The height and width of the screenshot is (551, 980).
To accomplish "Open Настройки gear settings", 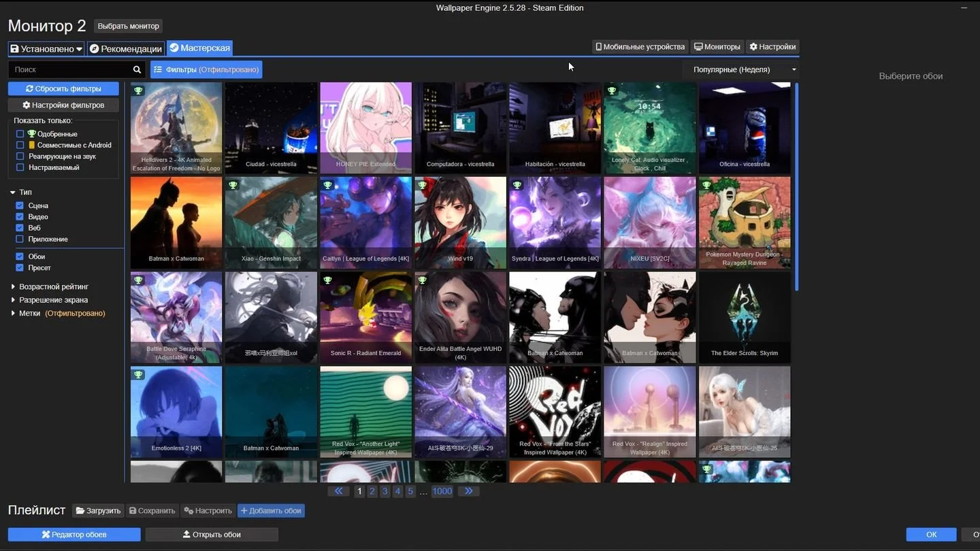I will 772,47.
